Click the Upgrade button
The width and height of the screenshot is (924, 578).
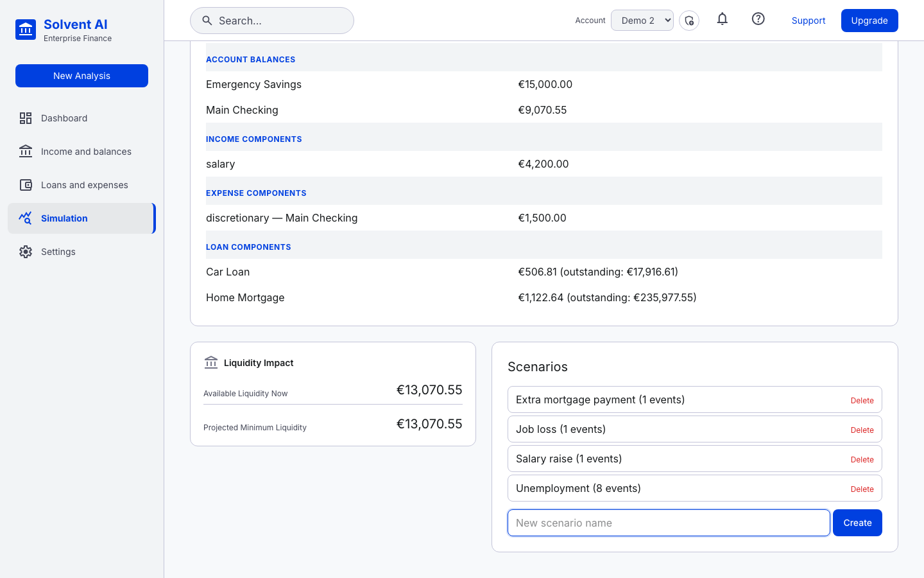coord(869,21)
